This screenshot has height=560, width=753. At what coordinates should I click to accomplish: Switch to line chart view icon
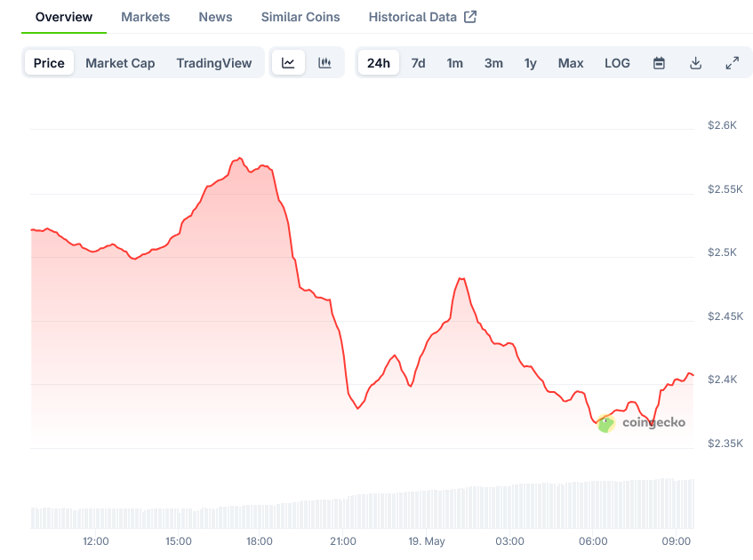[x=288, y=63]
